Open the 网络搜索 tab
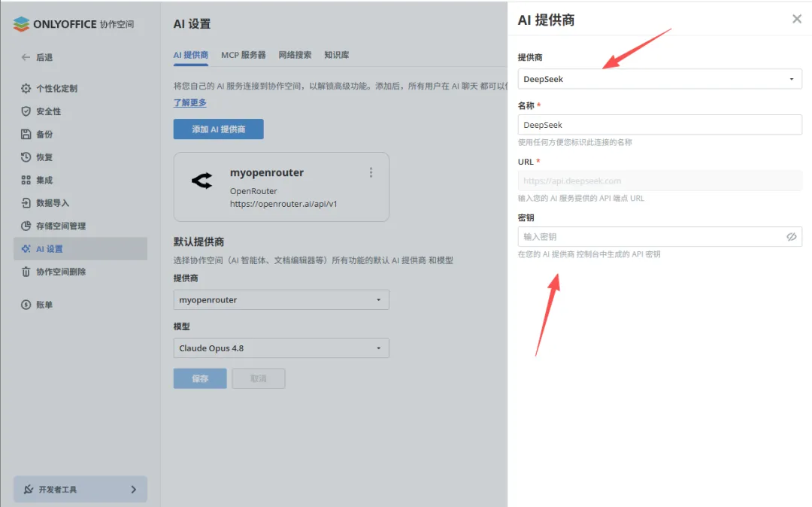Image resolution: width=812 pixels, height=507 pixels. (x=295, y=55)
